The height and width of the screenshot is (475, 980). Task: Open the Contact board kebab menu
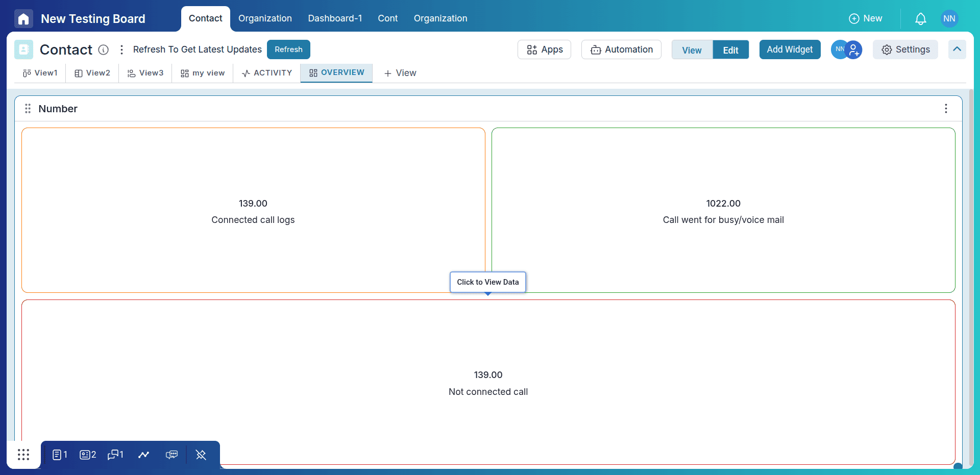(x=121, y=49)
